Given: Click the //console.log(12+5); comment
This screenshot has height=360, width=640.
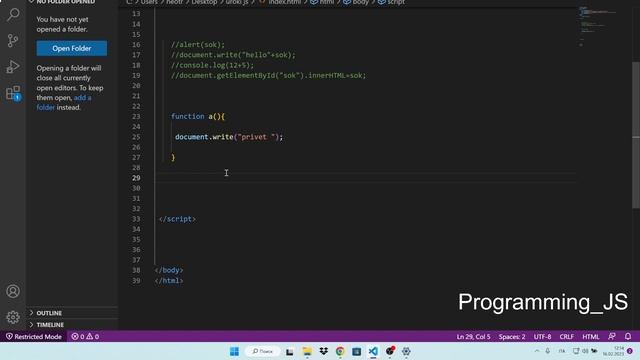Looking at the screenshot, I should pyautogui.click(x=212, y=65).
